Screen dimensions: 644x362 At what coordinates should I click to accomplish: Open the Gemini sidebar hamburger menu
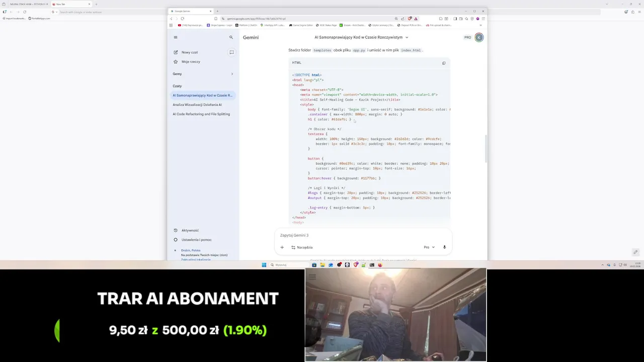pyautogui.click(x=176, y=37)
